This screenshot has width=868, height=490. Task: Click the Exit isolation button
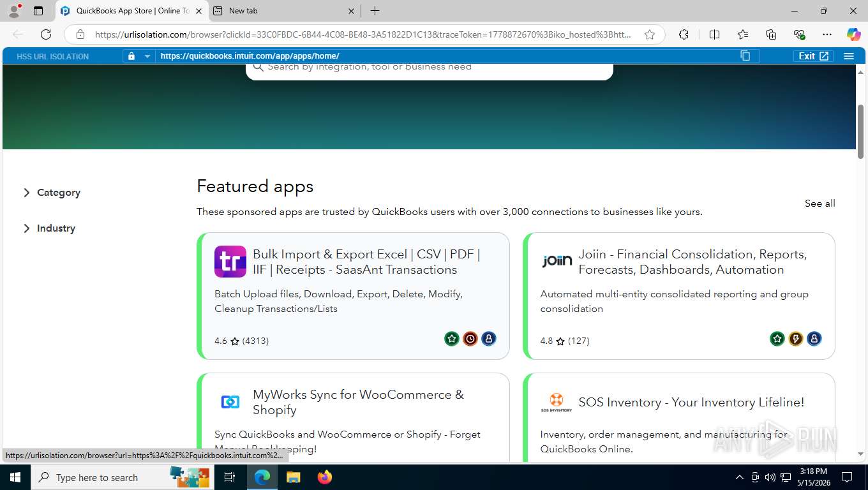pos(814,56)
